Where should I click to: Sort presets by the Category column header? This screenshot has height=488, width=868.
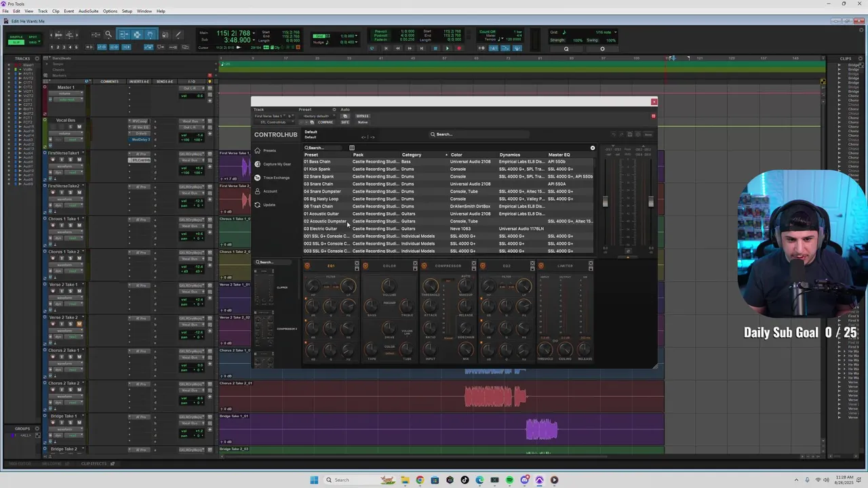[412, 155]
